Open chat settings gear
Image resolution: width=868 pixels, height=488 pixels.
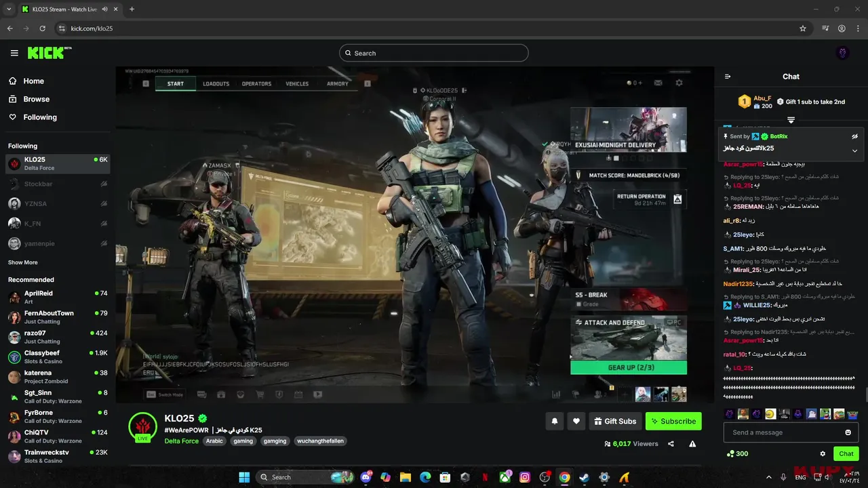(x=823, y=454)
